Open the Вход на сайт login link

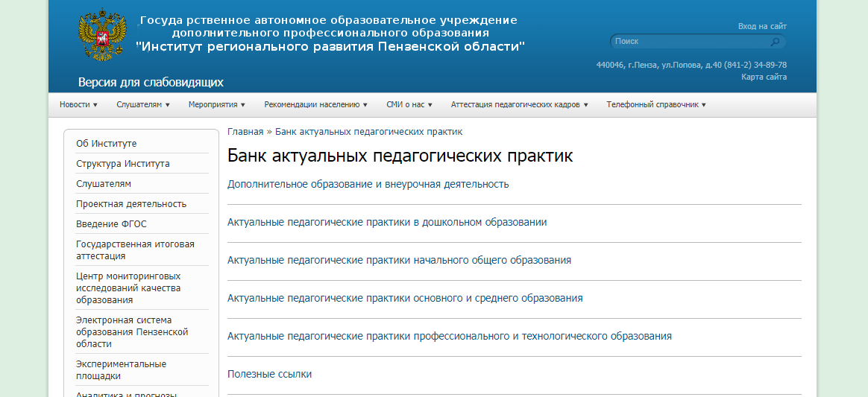[762, 26]
